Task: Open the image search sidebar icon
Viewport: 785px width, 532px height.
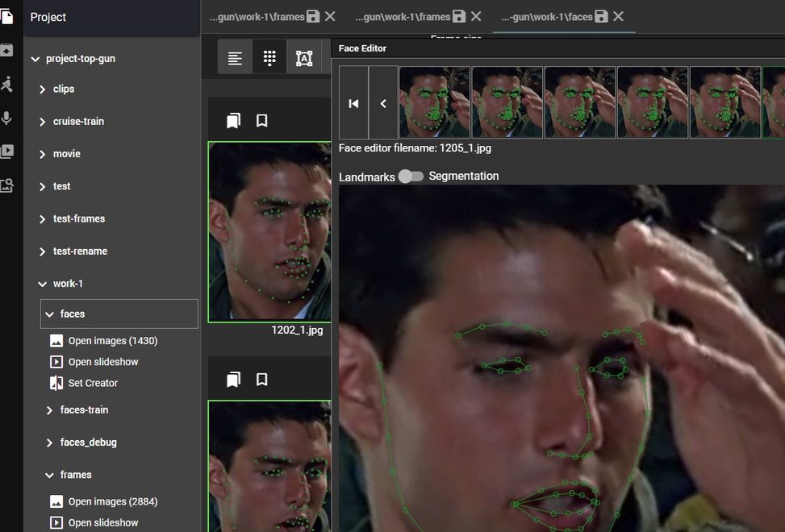Action: (6, 185)
